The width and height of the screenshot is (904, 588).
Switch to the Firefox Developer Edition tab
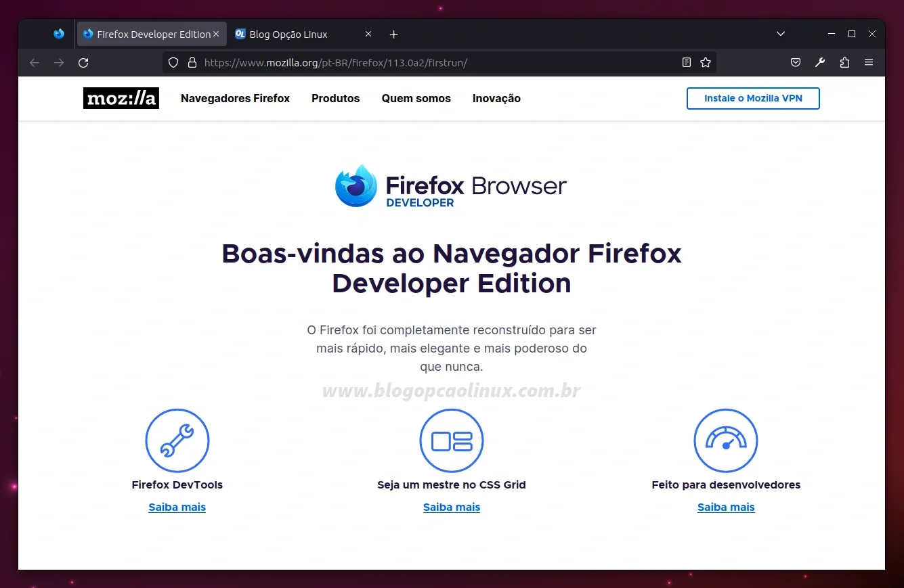tap(152, 34)
